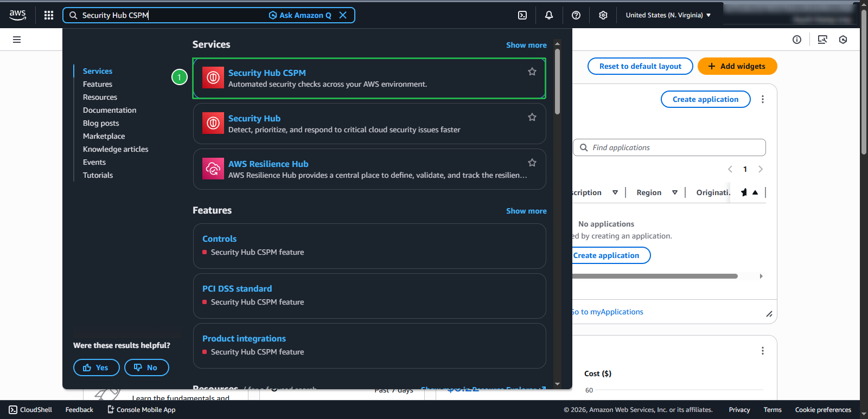The image size is (868, 419).
Task: Open the Region column filter dropdown
Action: click(675, 192)
